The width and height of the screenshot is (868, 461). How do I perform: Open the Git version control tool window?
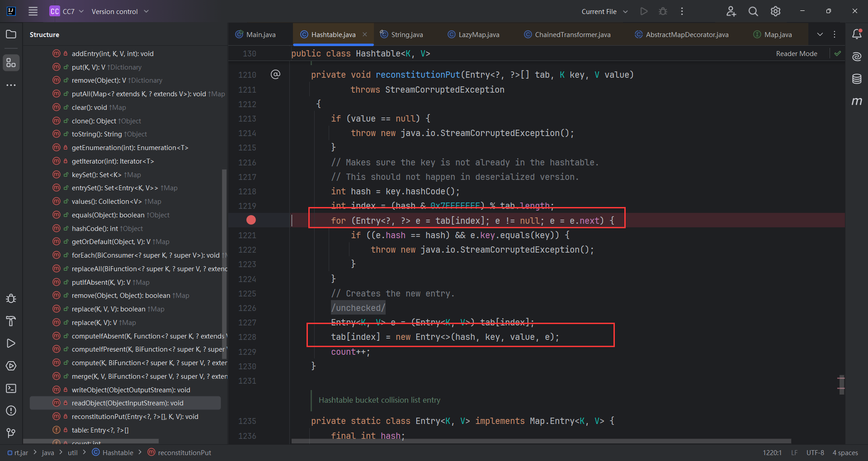(x=11, y=433)
